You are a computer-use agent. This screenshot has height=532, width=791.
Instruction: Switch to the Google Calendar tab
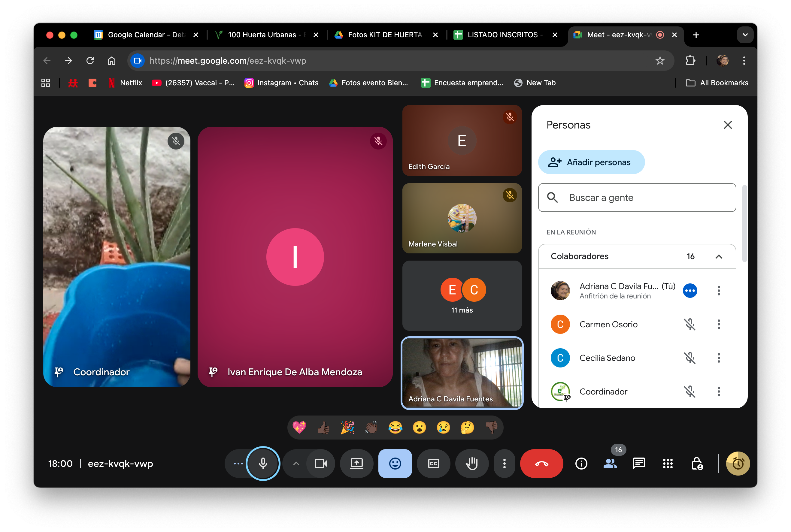143,35
